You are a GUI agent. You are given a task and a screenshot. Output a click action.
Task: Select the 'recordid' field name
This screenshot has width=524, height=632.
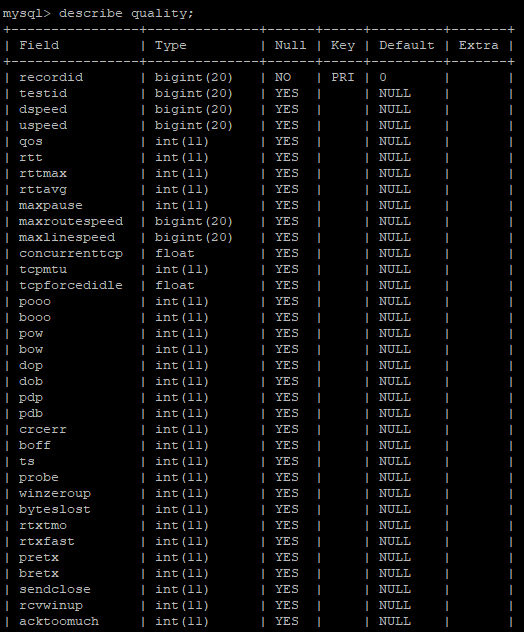[x=51, y=77]
